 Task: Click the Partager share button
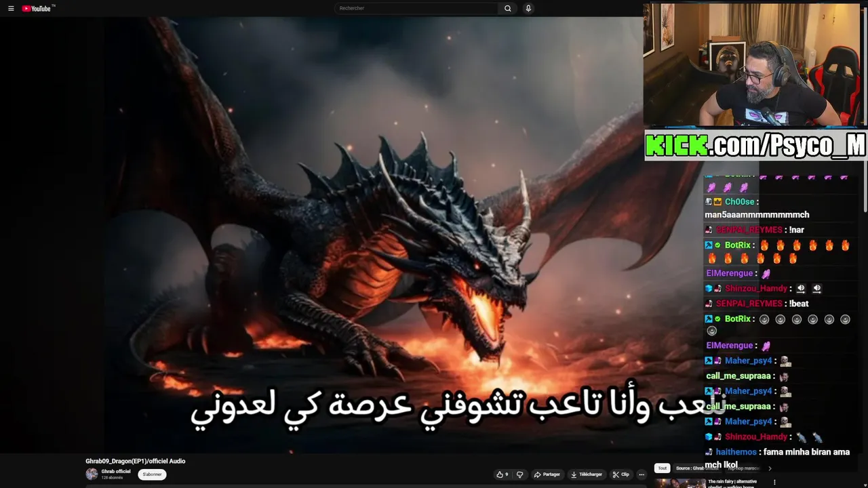pos(547,474)
